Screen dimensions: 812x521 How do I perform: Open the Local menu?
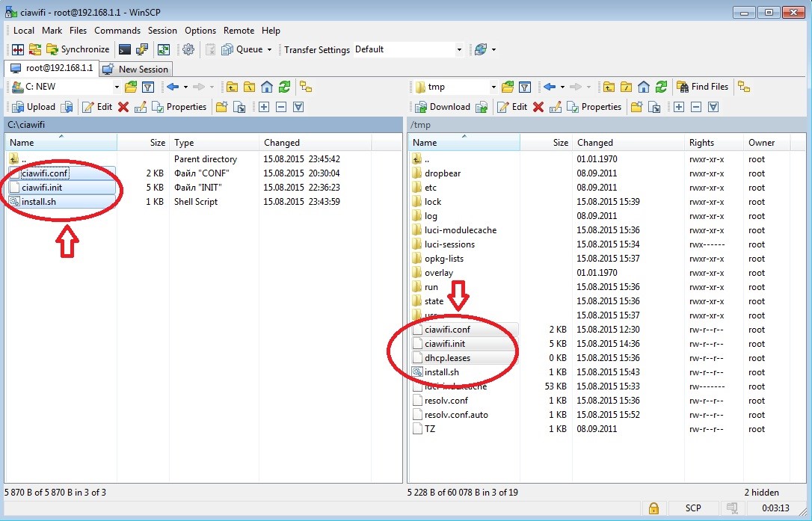(24, 31)
